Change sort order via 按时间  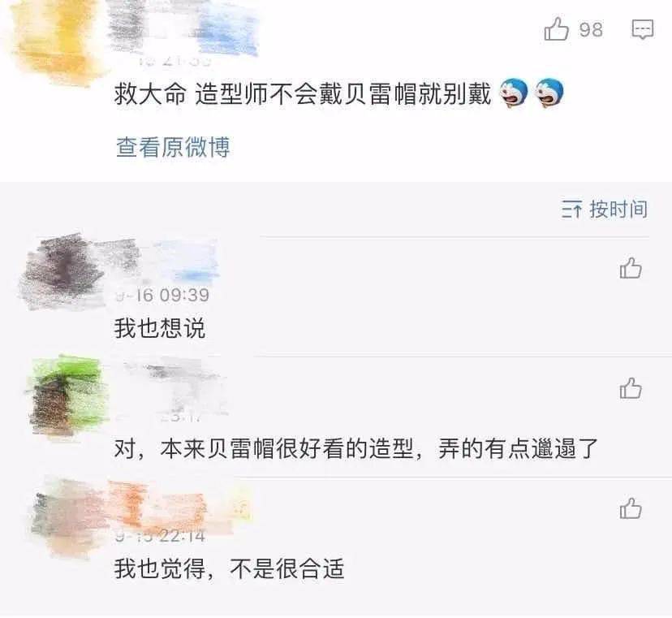(618, 210)
